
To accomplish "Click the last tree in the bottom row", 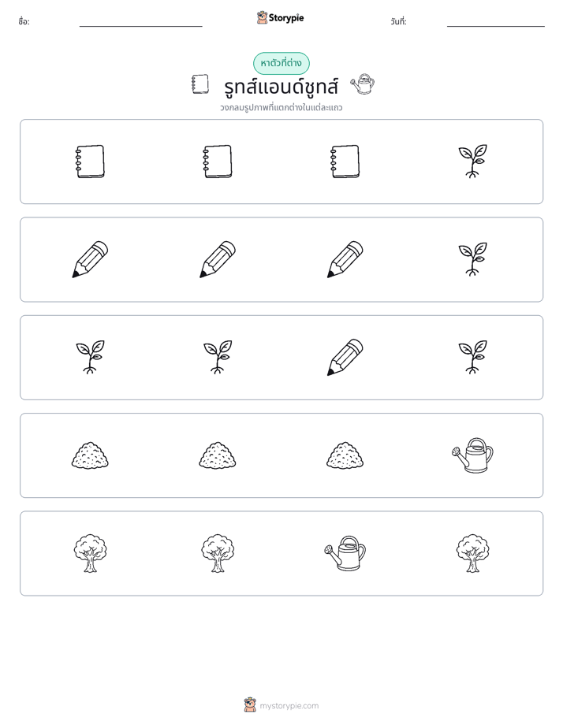I will tap(472, 553).
